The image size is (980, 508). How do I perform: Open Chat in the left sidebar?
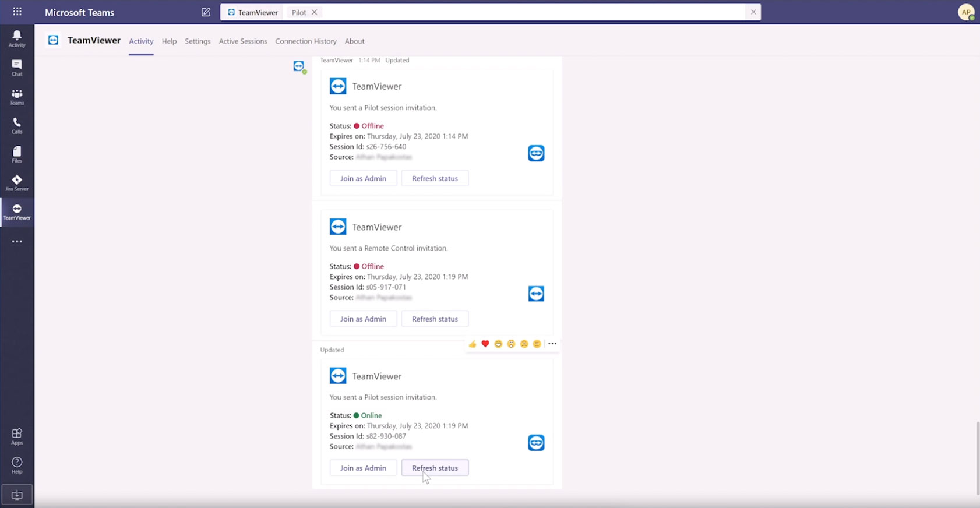(x=17, y=68)
